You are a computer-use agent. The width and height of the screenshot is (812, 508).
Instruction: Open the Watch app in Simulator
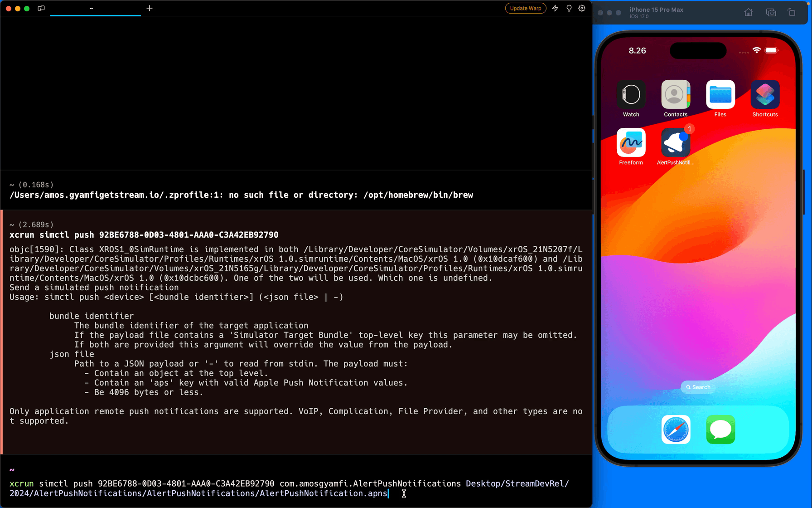click(631, 94)
